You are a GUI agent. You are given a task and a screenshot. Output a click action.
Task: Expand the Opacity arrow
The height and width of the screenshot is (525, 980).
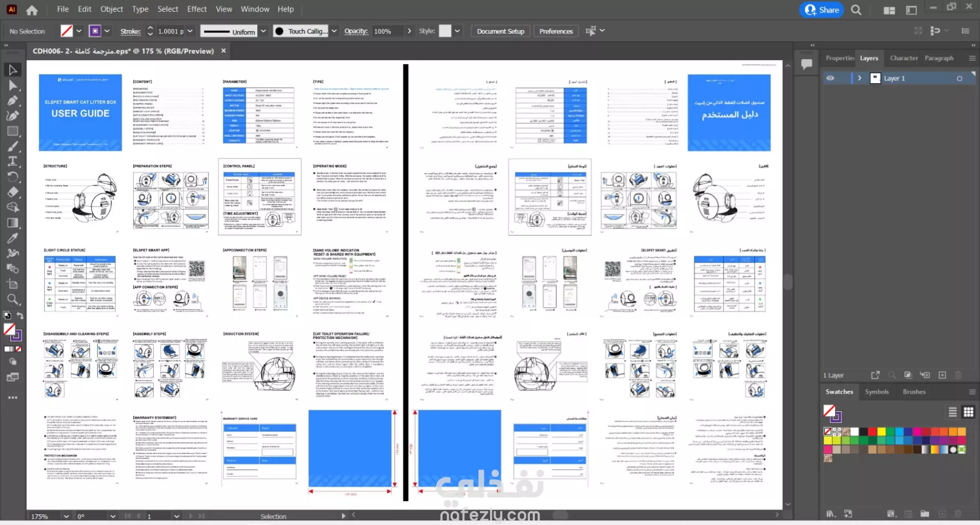click(x=409, y=31)
